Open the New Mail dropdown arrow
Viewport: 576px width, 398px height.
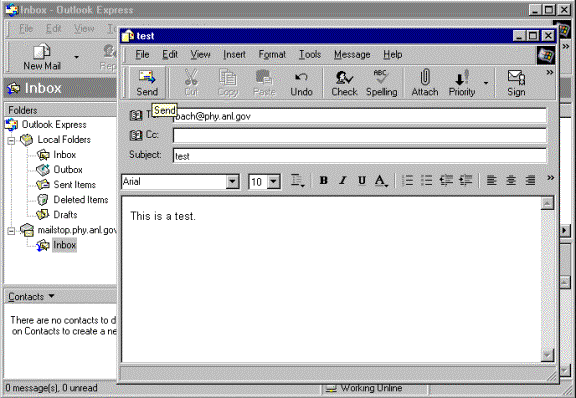coord(76,57)
